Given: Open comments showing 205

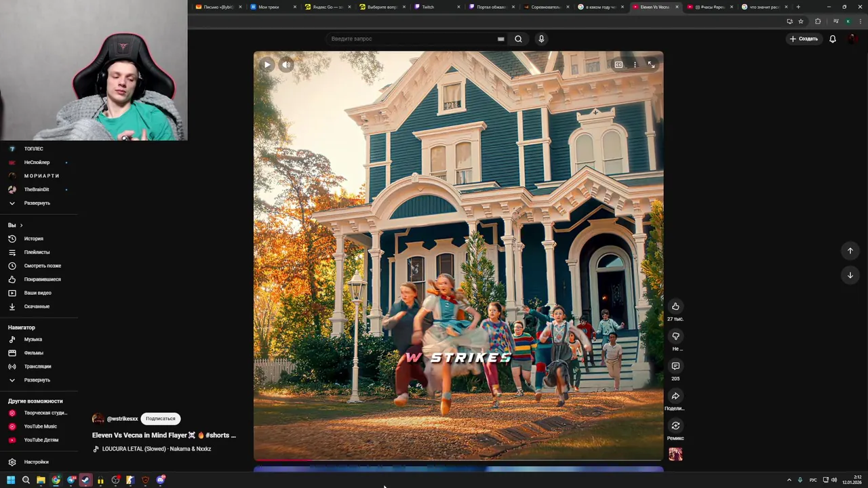Looking at the screenshot, I should [675, 366].
